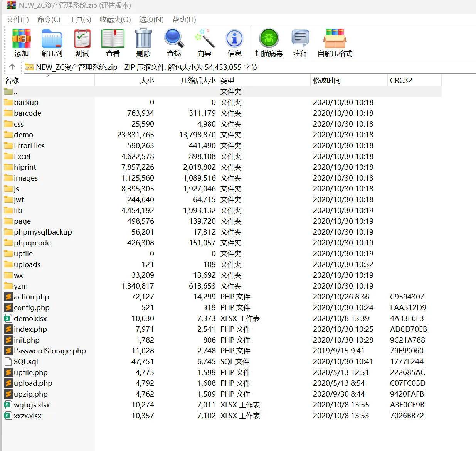
Task: Sort by CRC32 column header
Action: [x=414, y=80]
